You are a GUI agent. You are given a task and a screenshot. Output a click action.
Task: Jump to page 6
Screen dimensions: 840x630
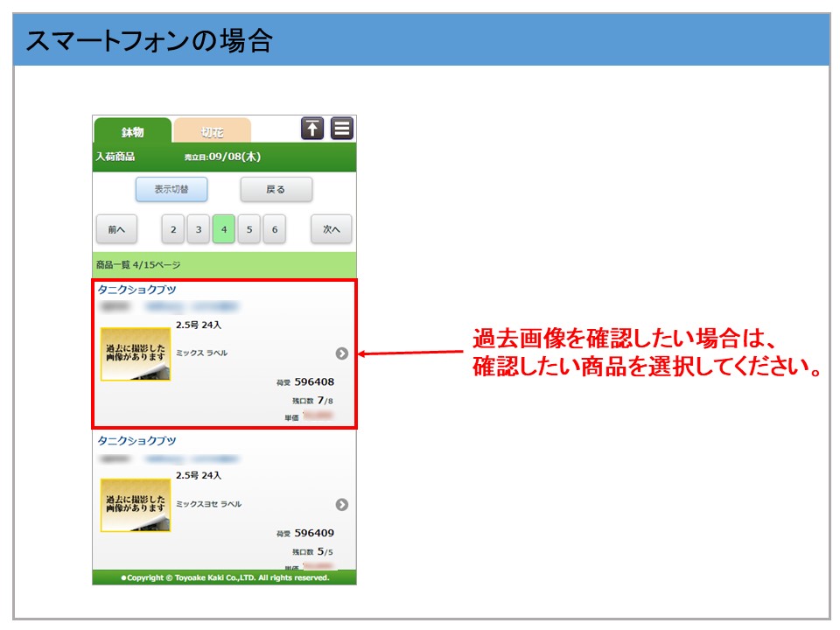coord(275,229)
